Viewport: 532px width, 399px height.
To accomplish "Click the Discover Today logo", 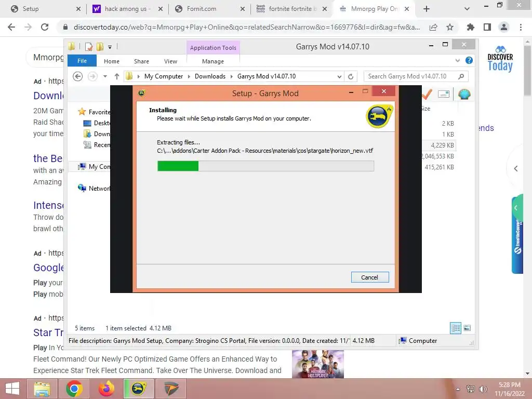I will pos(500,59).
